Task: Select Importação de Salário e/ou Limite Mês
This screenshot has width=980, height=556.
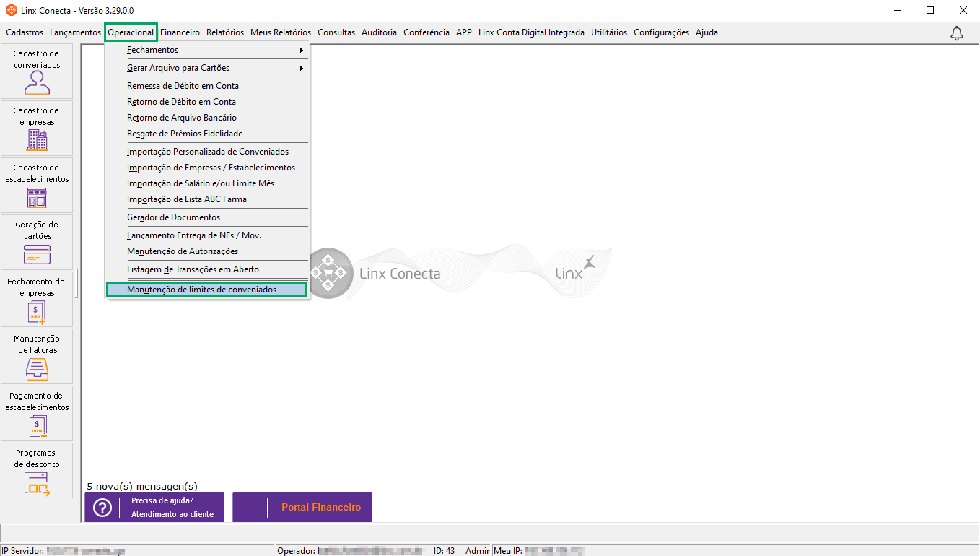Action: pyautogui.click(x=207, y=183)
